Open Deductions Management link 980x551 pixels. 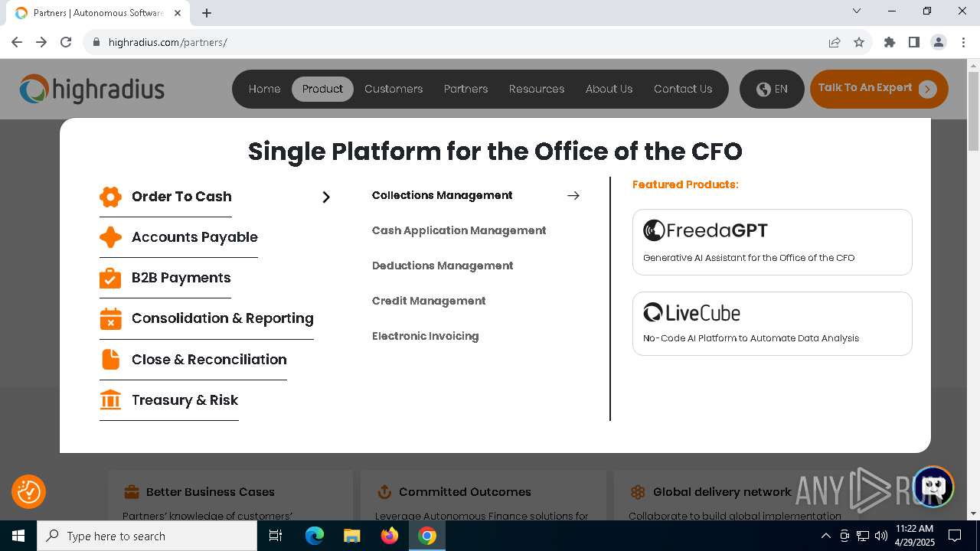point(443,266)
